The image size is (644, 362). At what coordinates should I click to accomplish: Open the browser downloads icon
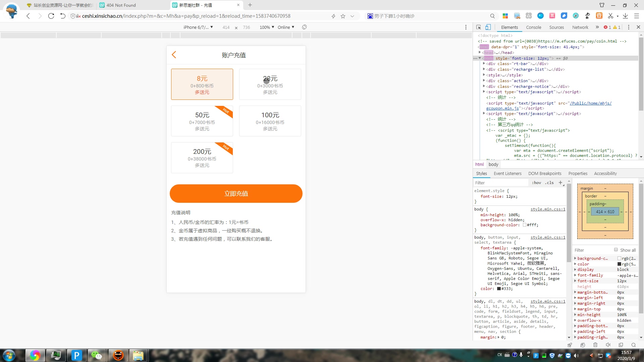tap(625, 16)
